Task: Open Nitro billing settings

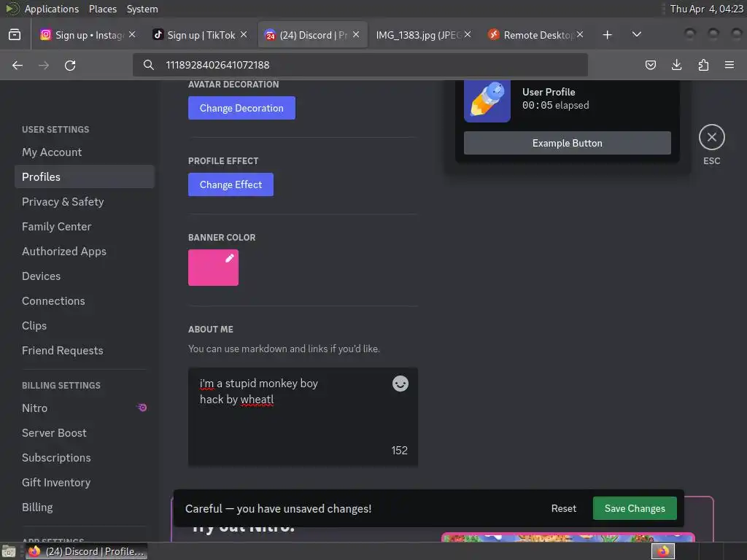Action: tap(85, 408)
